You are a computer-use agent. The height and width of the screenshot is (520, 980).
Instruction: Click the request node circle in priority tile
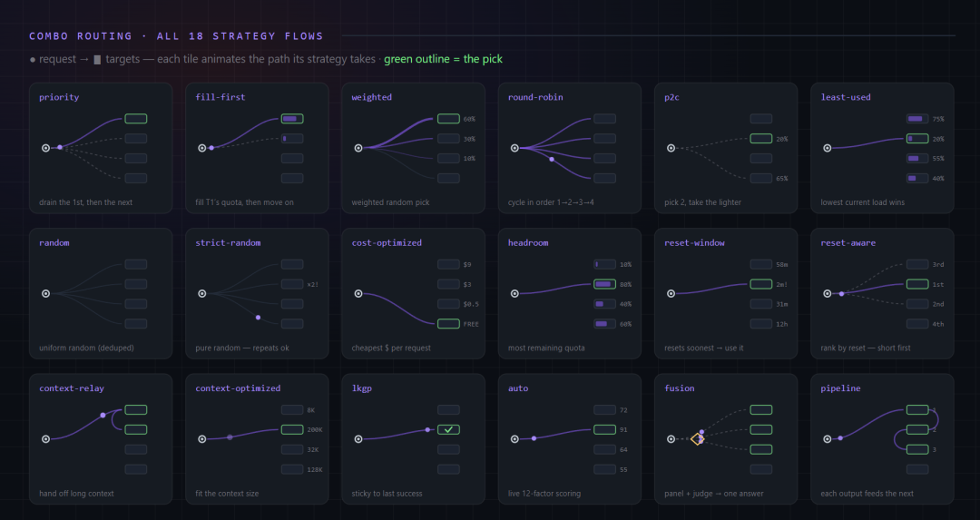click(x=45, y=148)
